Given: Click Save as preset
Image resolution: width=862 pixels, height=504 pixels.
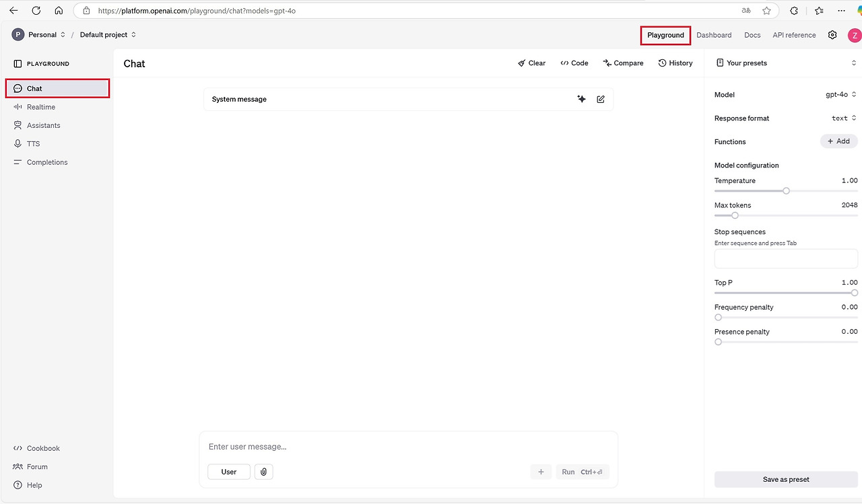Looking at the screenshot, I should 786,480.
